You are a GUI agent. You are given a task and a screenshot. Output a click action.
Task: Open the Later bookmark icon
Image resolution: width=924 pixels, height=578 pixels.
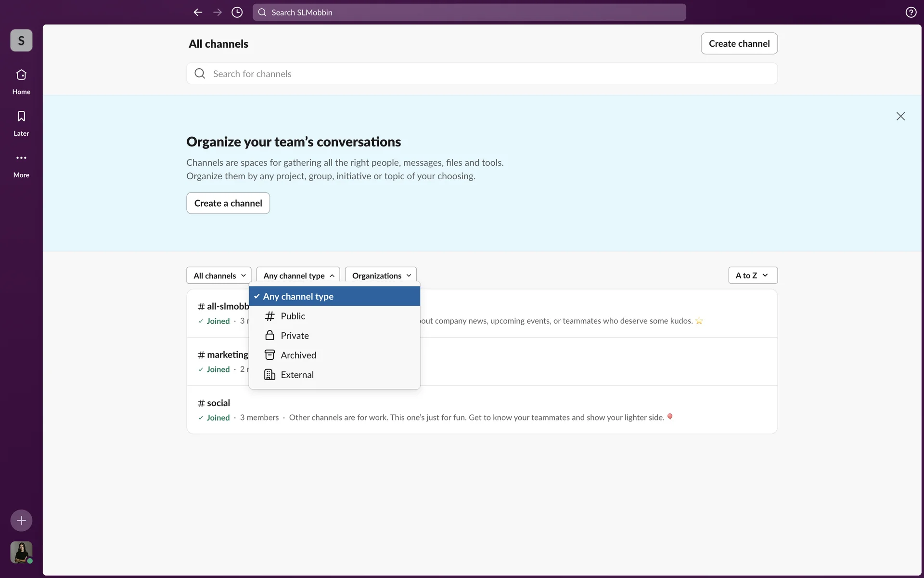coord(21,117)
